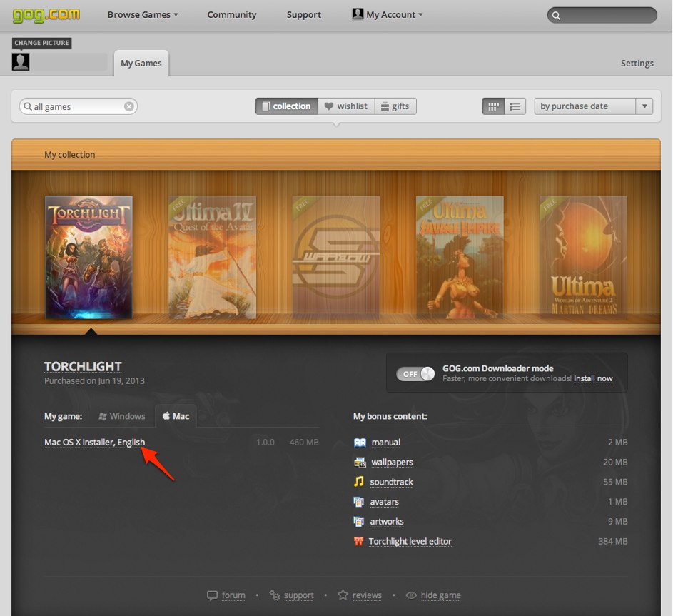
Task: Click the TORCHLIGHT title heading
Action: point(83,367)
